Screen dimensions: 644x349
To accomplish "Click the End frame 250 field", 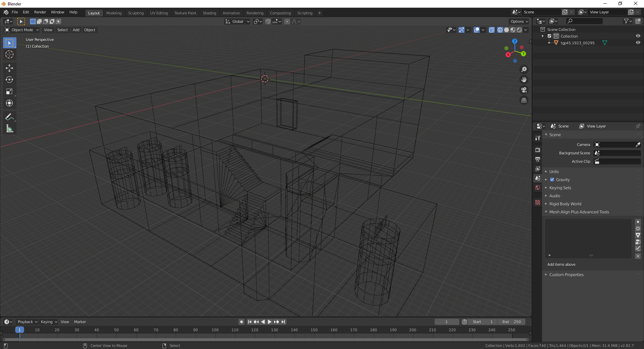I will point(511,322).
